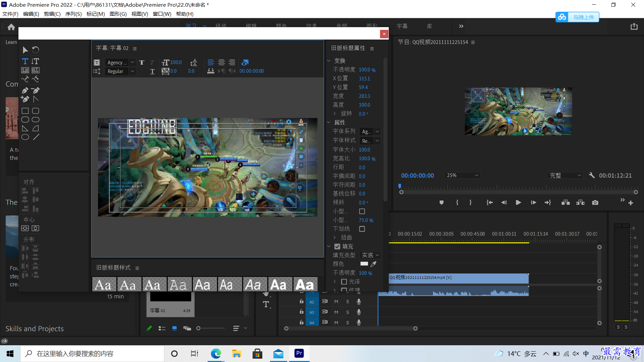644x362 pixels.
Task: Switch to the 字幕 workspace tab
Action: click(402, 26)
